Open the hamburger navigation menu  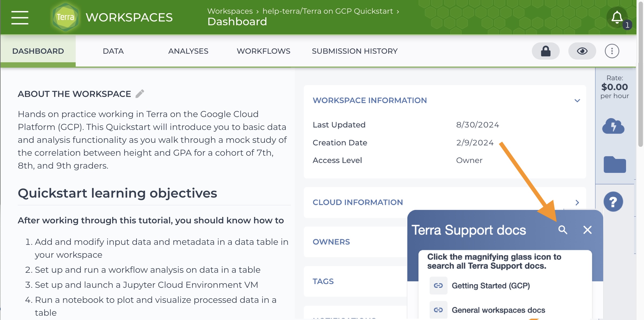click(x=20, y=18)
